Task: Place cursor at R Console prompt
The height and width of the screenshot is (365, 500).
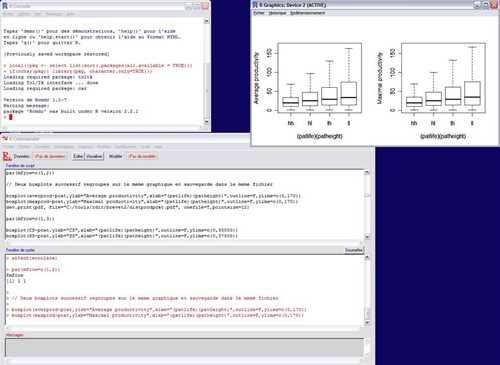Action: pyautogui.click(x=11, y=117)
